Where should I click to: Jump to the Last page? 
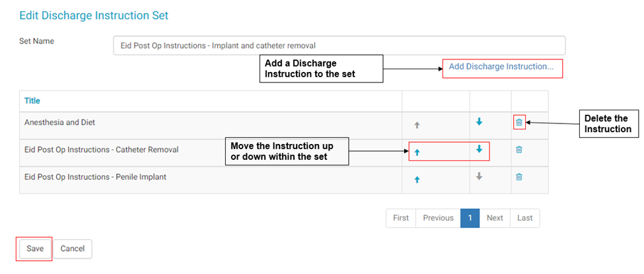(525, 218)
